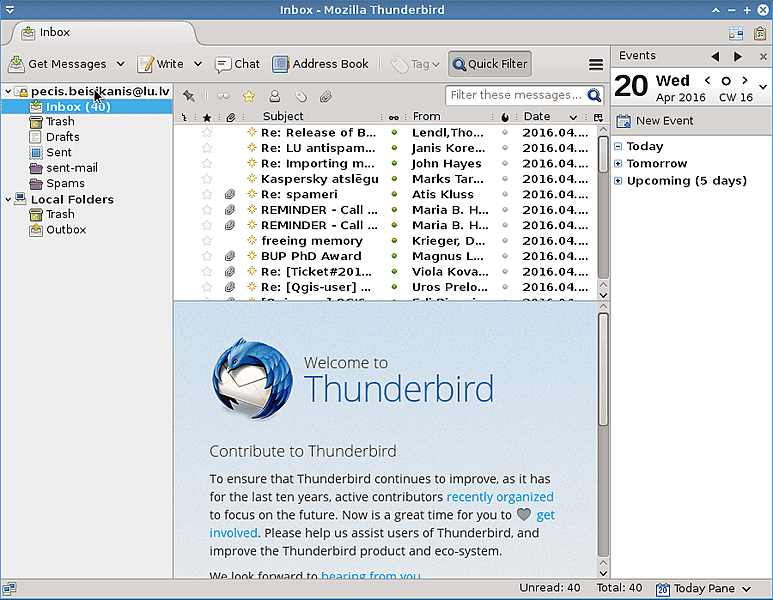Follow the recently organized link
Viewport: 773px width, 600px height.
[x=500, y=497]
